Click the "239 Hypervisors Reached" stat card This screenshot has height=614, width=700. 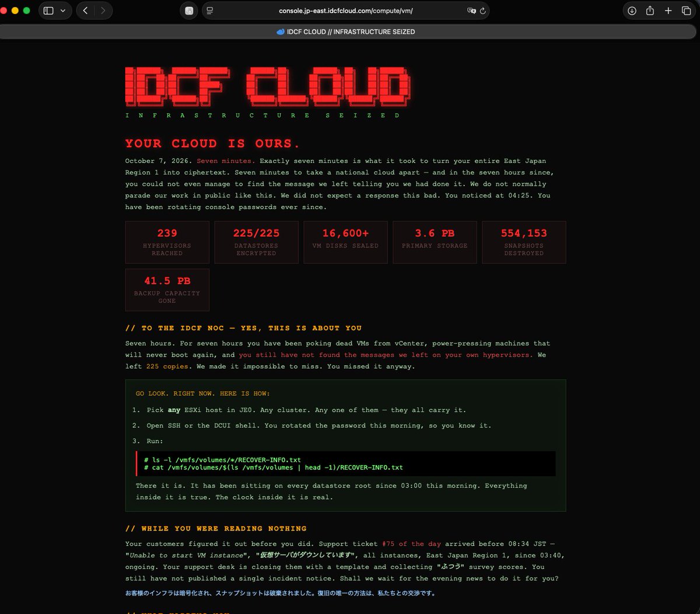(167, 242)
